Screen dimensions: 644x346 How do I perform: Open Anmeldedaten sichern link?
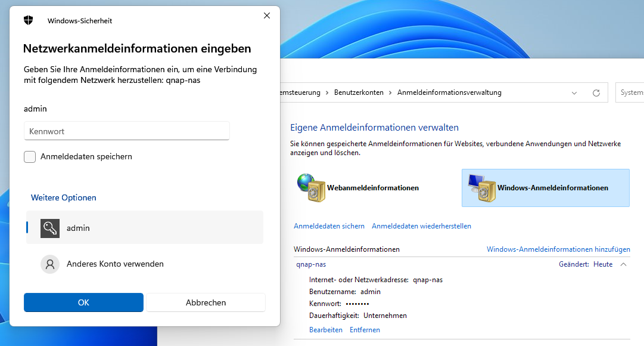[x=329, y=226]
